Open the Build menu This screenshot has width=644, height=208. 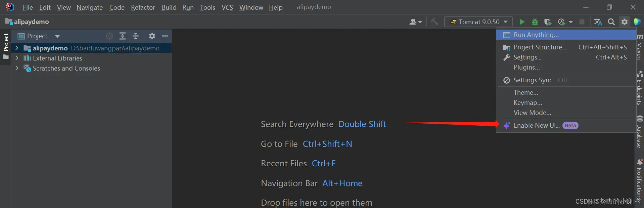(169, 7)
